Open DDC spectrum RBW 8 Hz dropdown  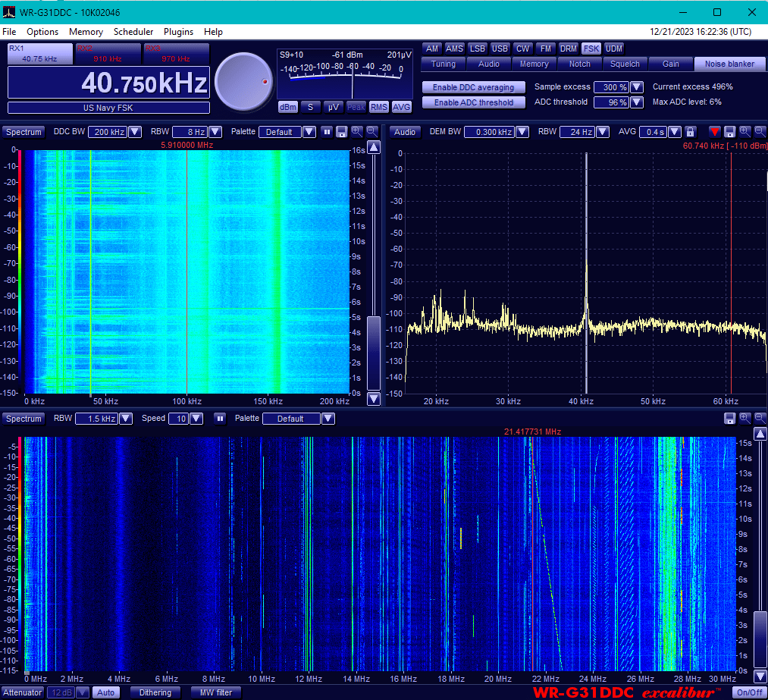[215, 132]
